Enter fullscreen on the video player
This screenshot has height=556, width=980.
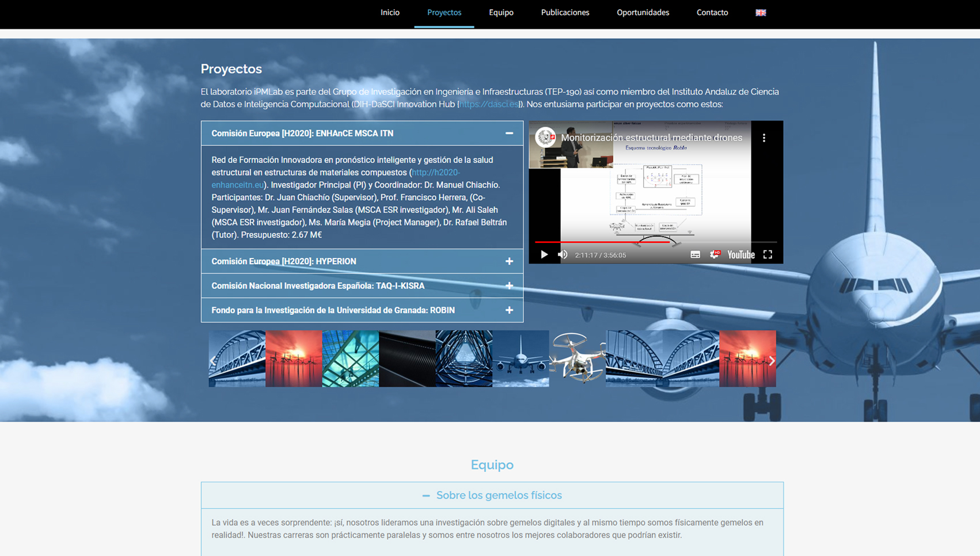(x=768, y=254)
